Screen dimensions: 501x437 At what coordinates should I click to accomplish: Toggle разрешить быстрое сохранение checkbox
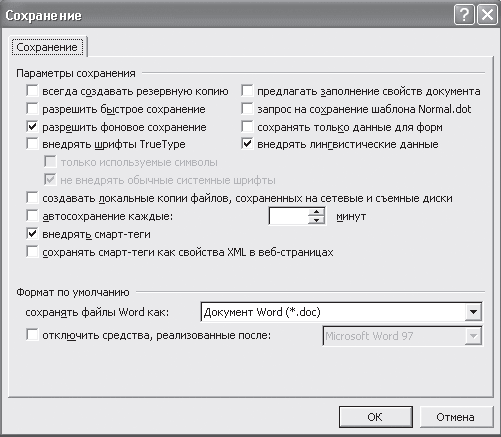point(32,108)
